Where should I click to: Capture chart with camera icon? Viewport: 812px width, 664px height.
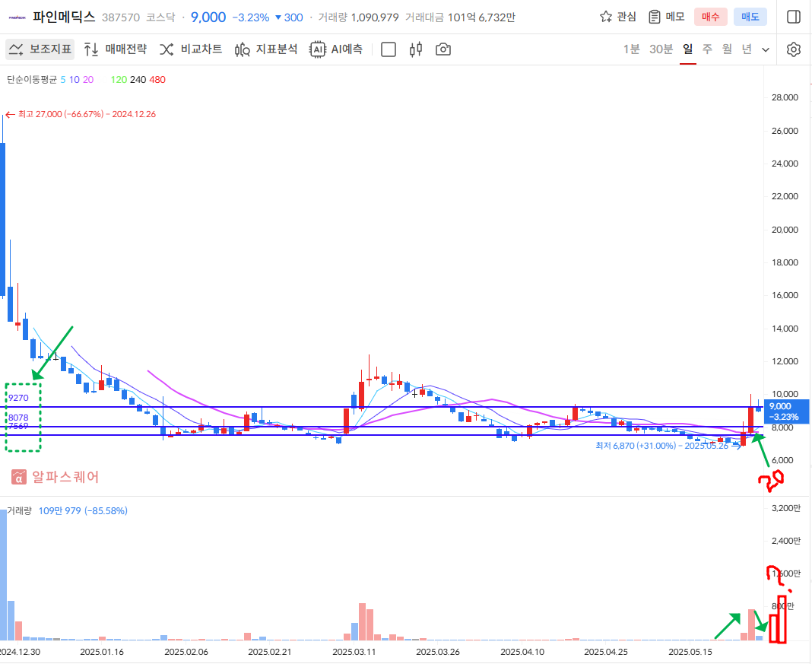(443, 49)
